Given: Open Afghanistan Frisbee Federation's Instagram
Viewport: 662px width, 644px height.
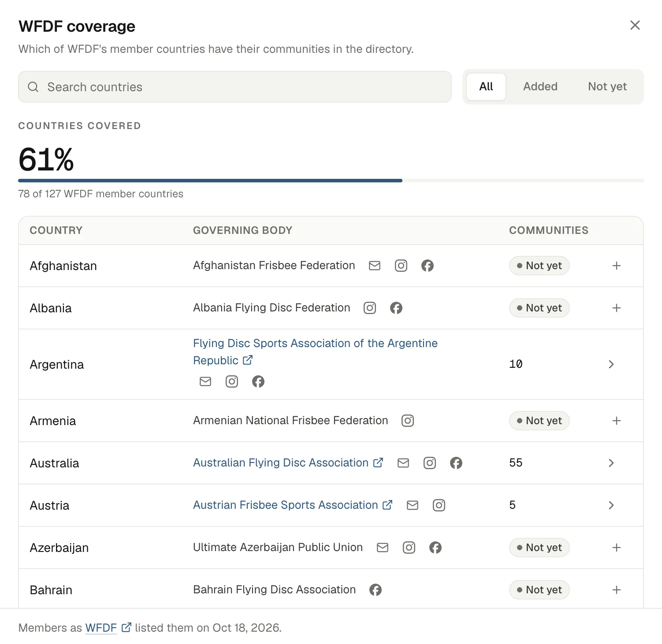Looking at the screenshot, I should [401, 266].
